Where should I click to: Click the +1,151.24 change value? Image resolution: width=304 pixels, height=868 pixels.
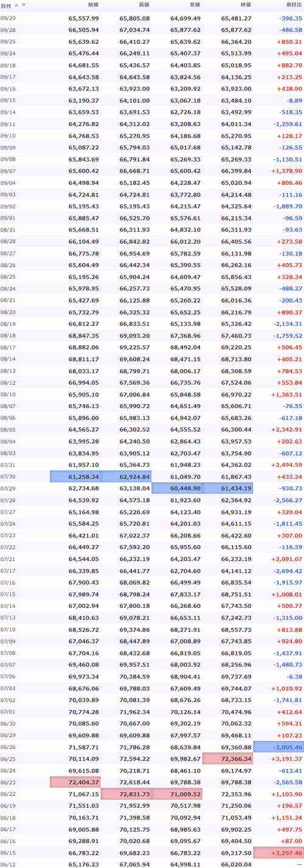[287, 818]
